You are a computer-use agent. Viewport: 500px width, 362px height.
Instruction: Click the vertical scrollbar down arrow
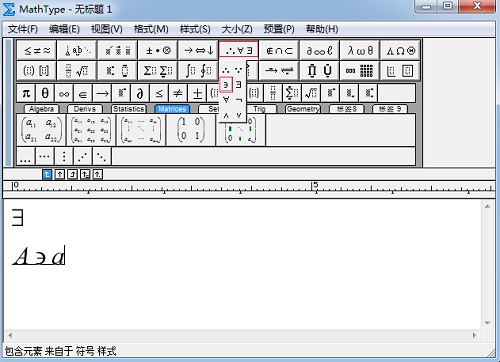pyautogui.click(x=488, y=323)
